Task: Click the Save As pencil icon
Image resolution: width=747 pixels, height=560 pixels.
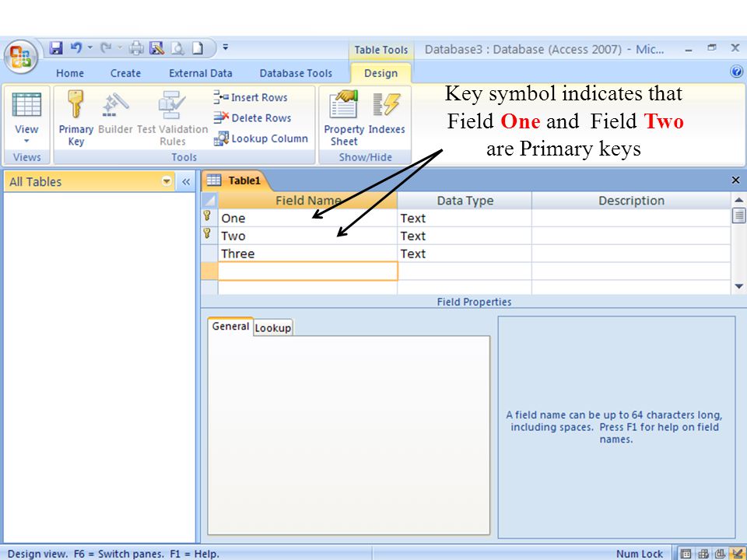Action: [156, 48]
